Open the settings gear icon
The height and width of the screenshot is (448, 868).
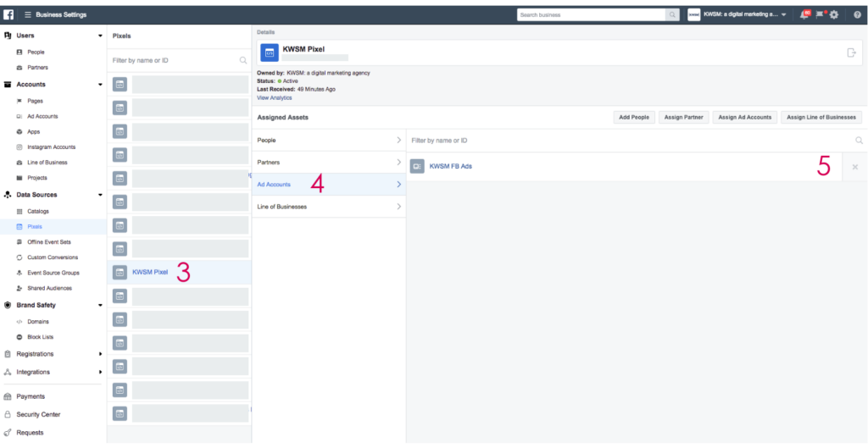tap(834, 14)
